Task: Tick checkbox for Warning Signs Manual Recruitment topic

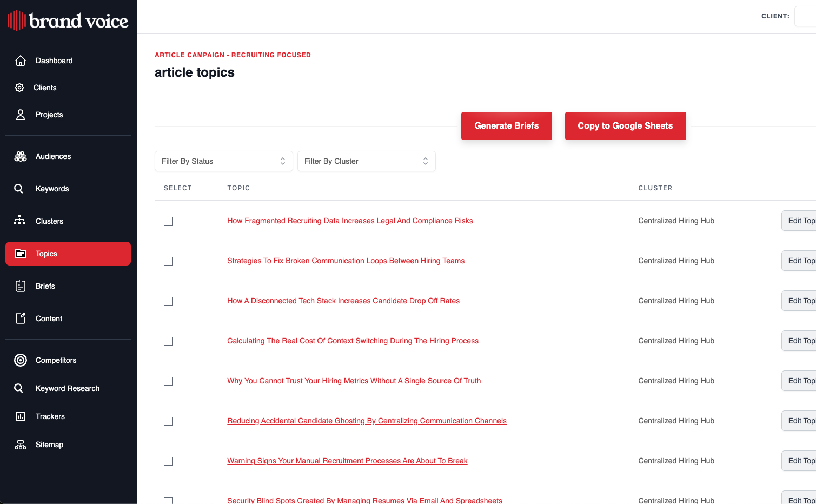Action: click(168, 461)
